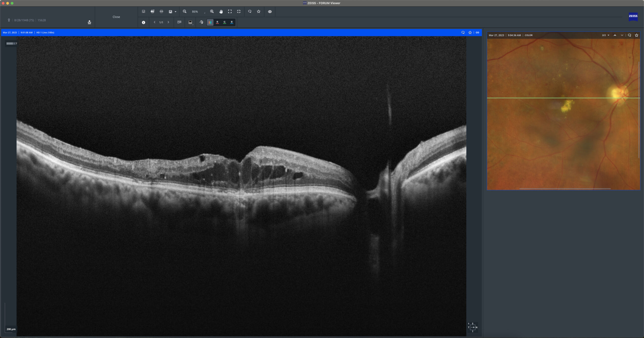Toggle the eye visibility icon

click(x=270, y=12)
